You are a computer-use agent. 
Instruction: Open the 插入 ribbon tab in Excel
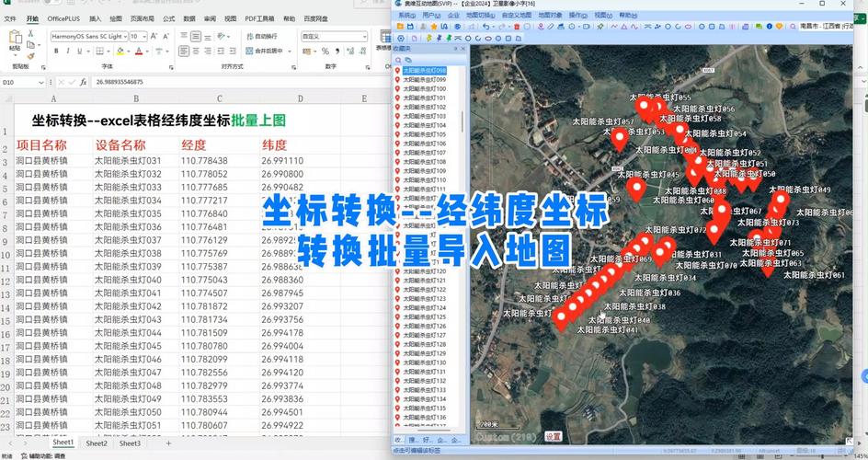(96, 18)
